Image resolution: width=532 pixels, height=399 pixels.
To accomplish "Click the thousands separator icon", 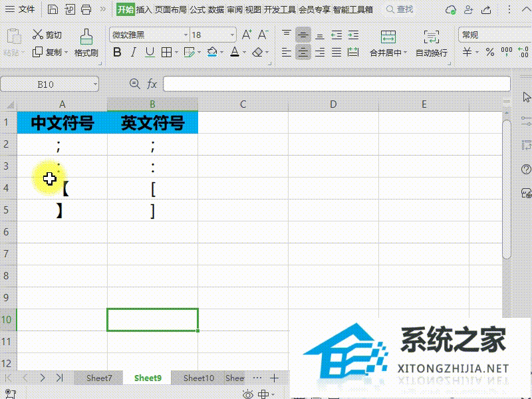I will (x=507, y=53).
